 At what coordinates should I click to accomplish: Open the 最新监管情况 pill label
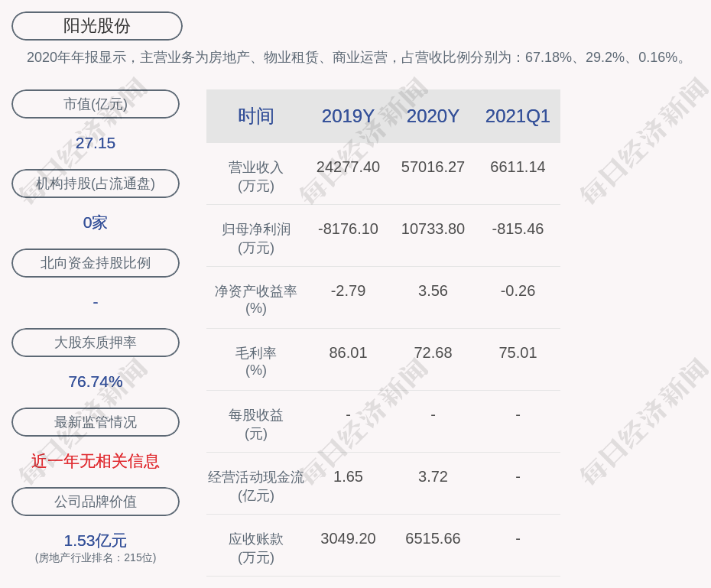(96, 422)
